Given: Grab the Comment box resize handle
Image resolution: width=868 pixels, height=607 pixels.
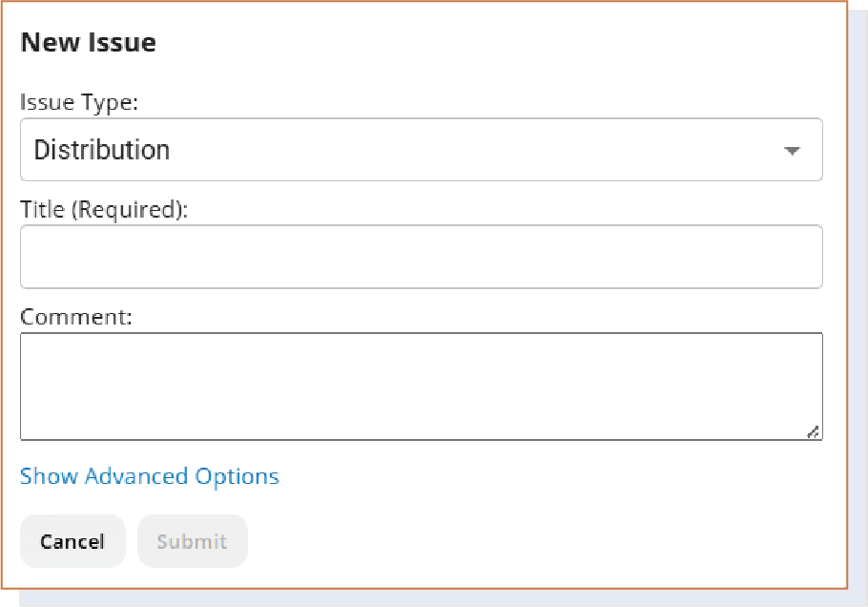Looking at the screenshot, I should [x=813, y=431].
